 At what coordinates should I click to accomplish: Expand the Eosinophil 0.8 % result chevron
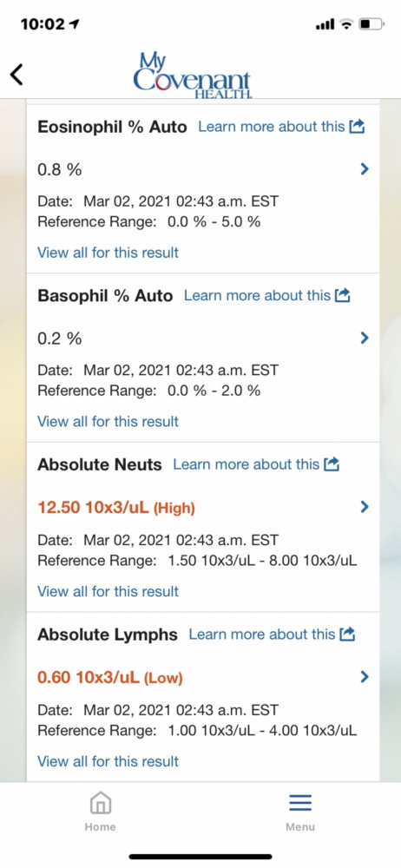click(x=365, y=169)
